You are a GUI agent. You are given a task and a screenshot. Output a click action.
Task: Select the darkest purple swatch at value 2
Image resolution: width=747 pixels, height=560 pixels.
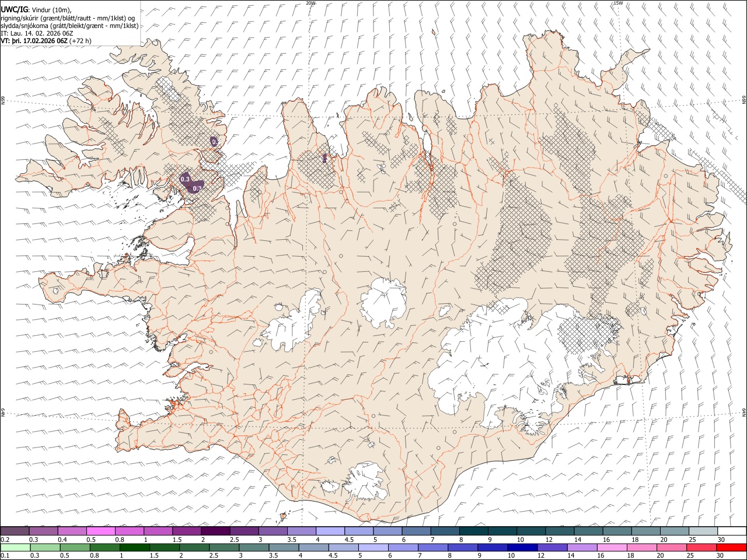tap(215, 531)
